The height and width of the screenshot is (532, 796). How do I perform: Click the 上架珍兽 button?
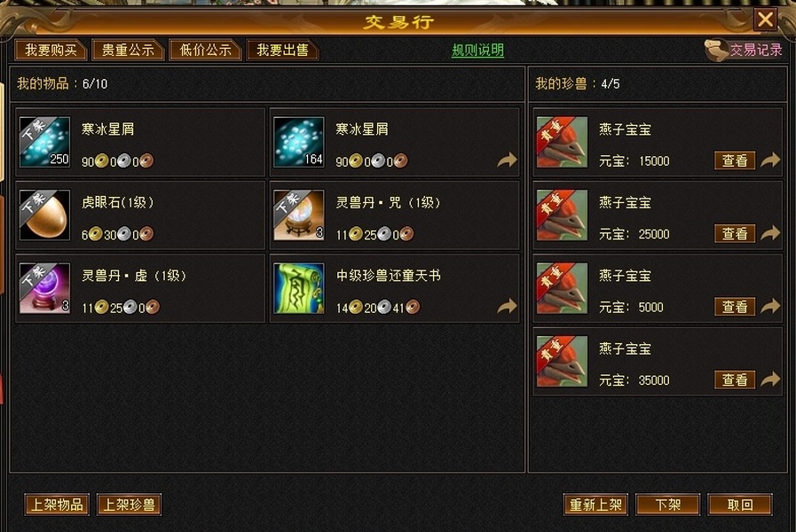click(x=129, y=505)
